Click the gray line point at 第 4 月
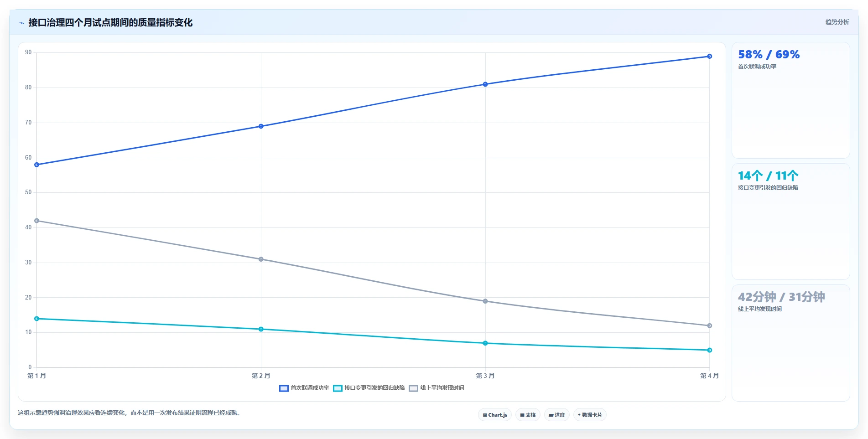868x439 pixels. [x=709, y=325]
